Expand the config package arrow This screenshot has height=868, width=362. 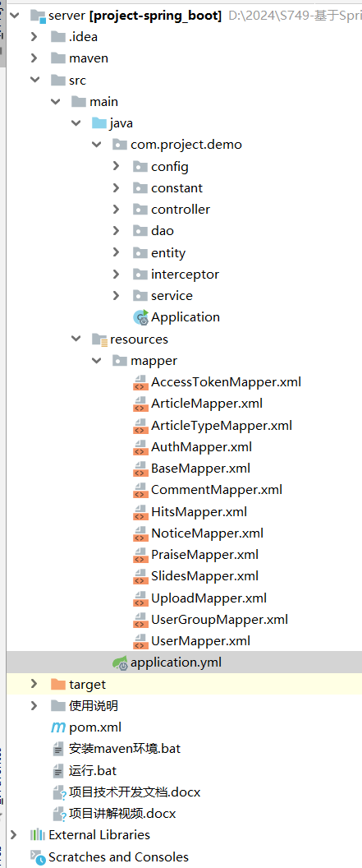tap(116, 166)
